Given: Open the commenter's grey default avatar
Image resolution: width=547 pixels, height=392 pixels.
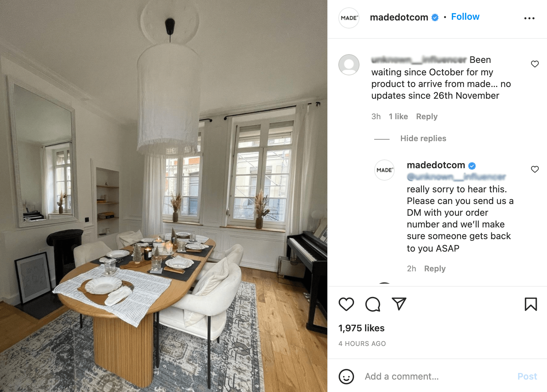Looking at the screenshot, I should pyautogui.click(x=349, y=65).
